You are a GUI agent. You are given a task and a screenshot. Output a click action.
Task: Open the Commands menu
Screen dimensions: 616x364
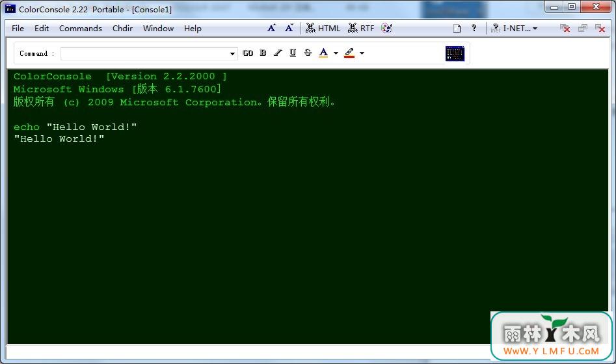[x=81, y=28]
